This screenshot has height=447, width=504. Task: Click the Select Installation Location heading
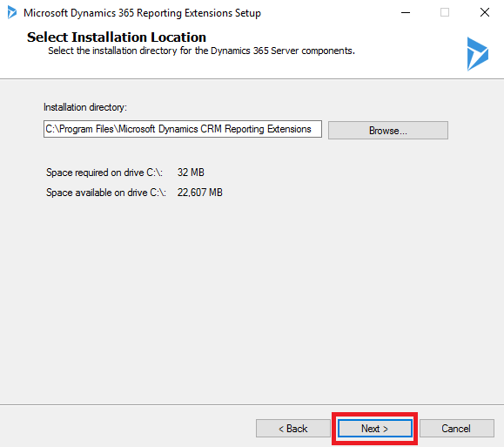[117, 37]
